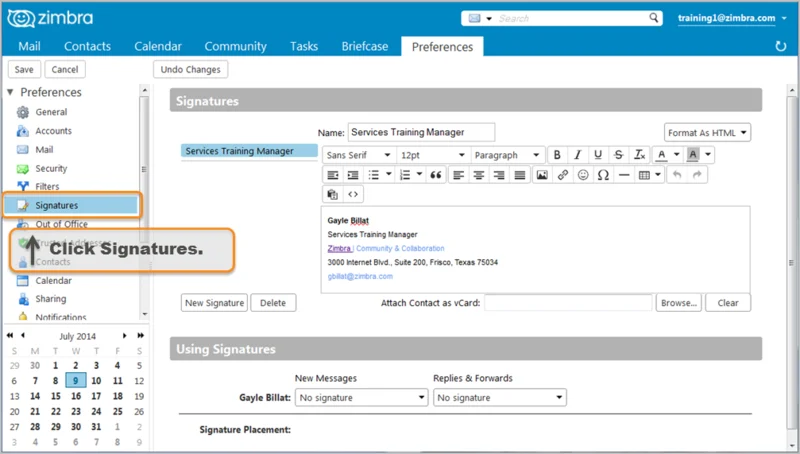
Task: Browse for a vCard contact
Action: pyautogui.click(x=679, y=302)
